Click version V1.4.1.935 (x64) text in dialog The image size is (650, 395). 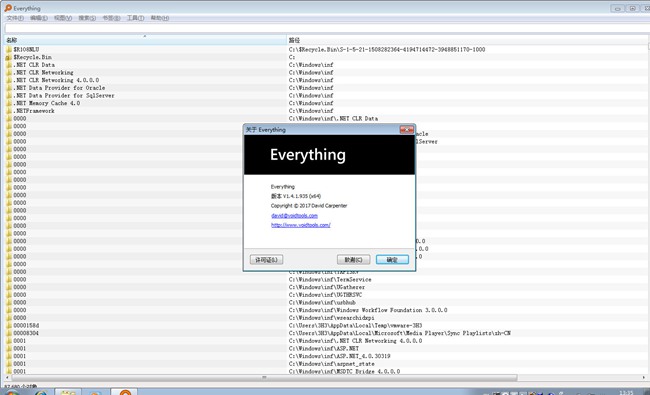coord(296,196)
